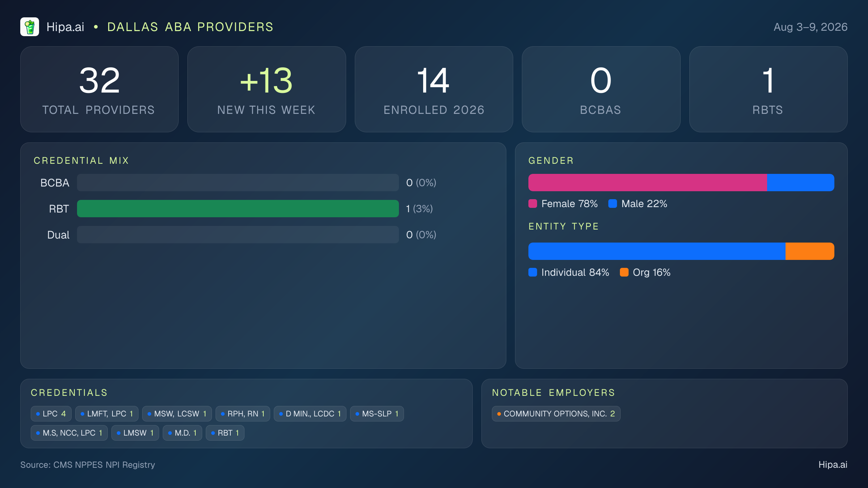Select the RBT 1 credential chip

click(225, 433)
